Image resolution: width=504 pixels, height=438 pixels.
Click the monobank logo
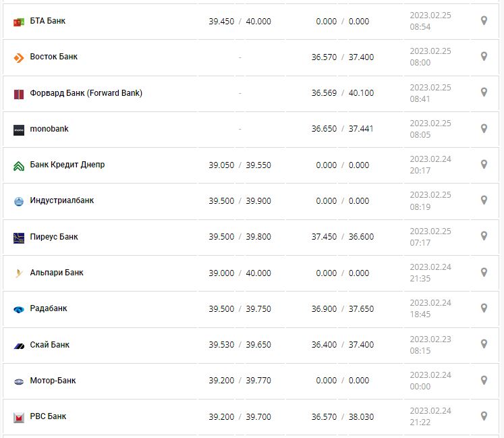pos(19,130)
